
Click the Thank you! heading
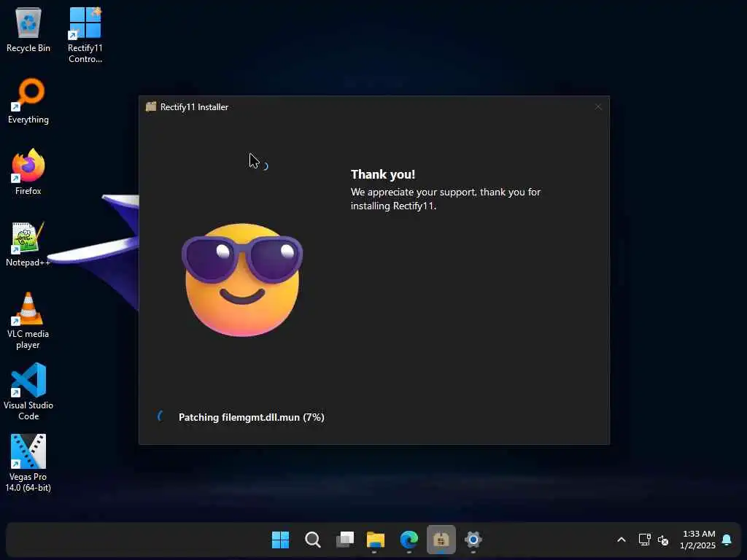tap(383, 174)
